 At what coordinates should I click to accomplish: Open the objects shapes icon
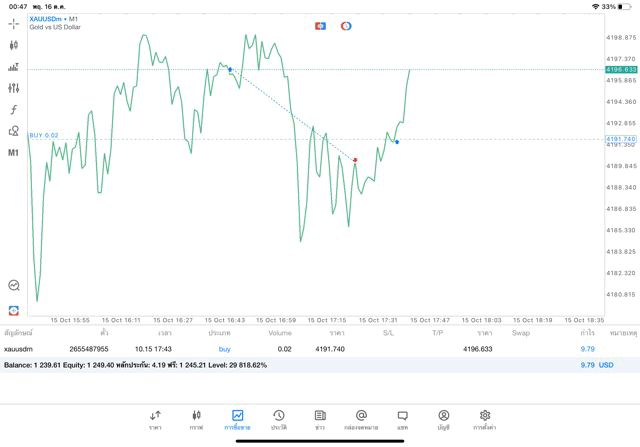click(14, 131)
